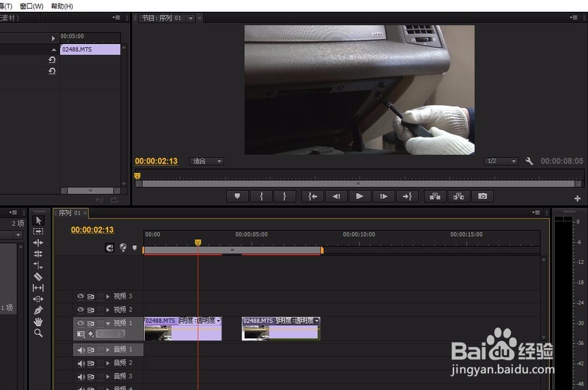Open the button editor plus icon
The image size is (588, 390).
pyautogui.click(x=577, y=199)
